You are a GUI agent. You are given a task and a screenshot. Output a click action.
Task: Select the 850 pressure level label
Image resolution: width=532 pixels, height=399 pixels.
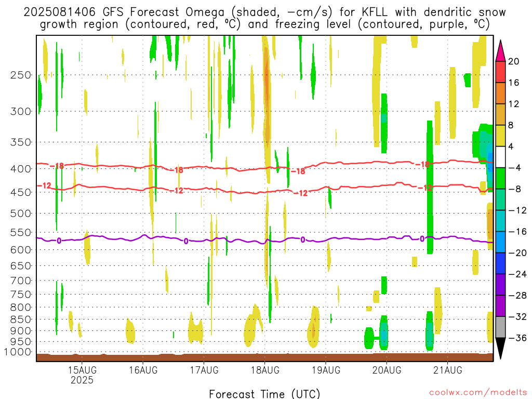[x=21, y=320]
